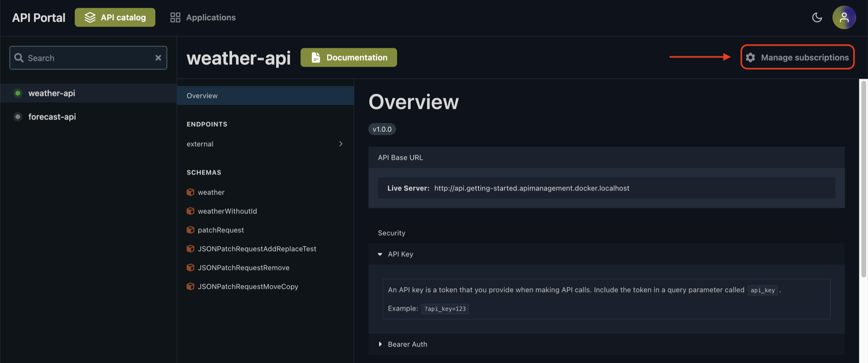This screenshot has height=363, width=868.
Task: Open the weather schema
Action: 211,192
